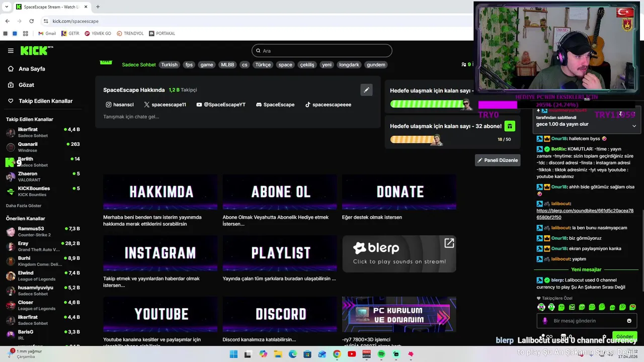Viewport: 644px width, 362px height.
Task: Open the @SpaceEscapeYT YouTube link
Action: click(x=221, y=105)
